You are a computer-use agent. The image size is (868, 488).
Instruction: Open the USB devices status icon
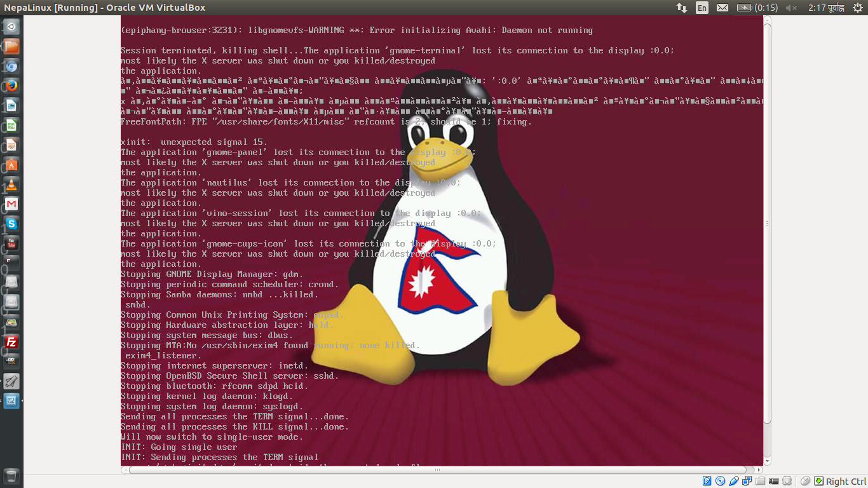tap(733, 481)
